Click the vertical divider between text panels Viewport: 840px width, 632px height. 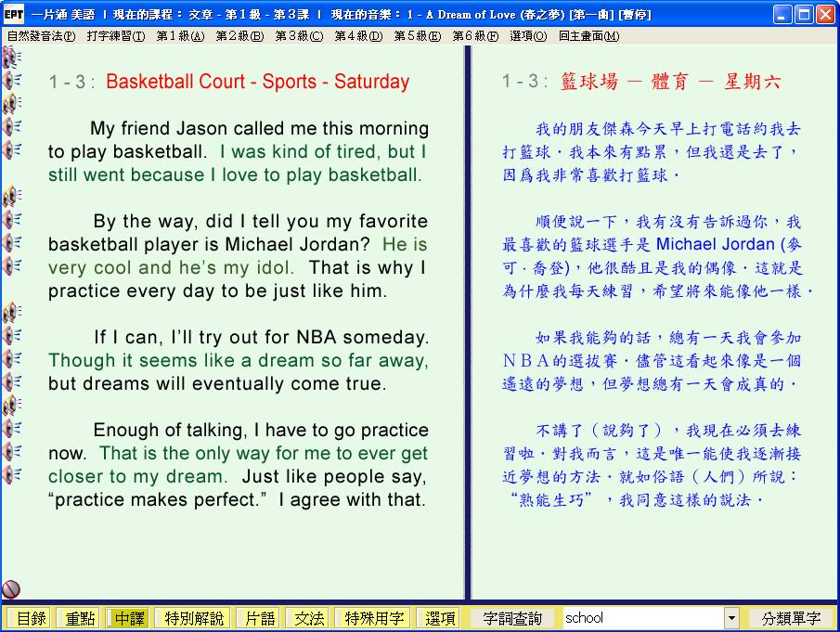[468, 316]
